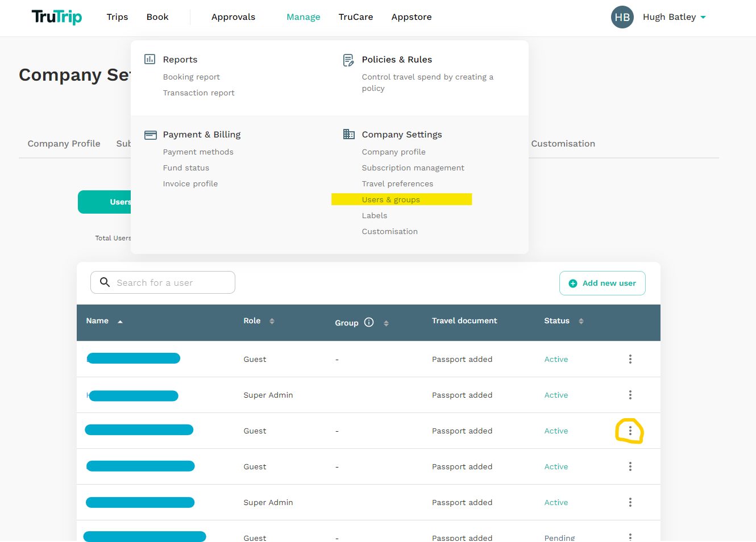Image resolution: width=756 pixels, height=542 pixels.
Task: Open three-dot menu for second Super Admin row
Action: [630, 502]
